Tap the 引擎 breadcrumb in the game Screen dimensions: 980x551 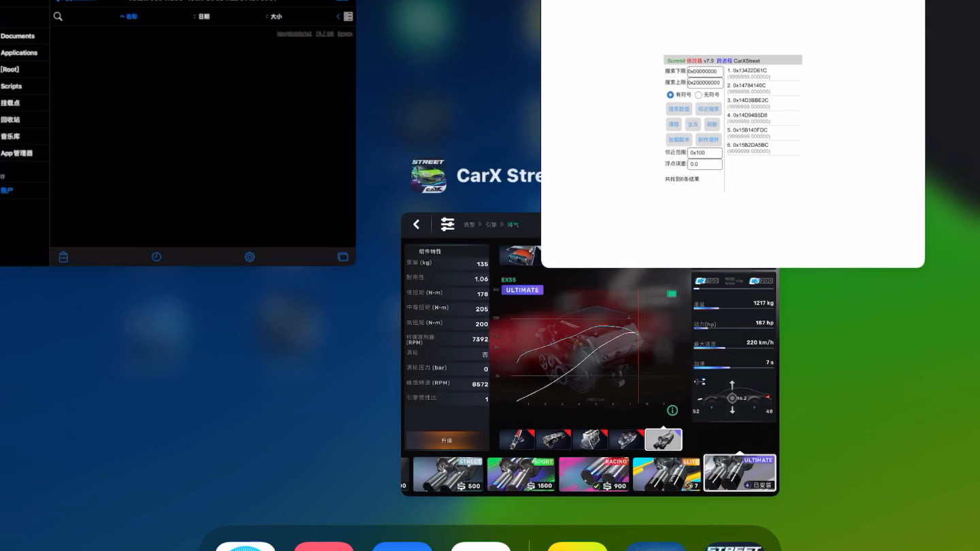(491, 224)
